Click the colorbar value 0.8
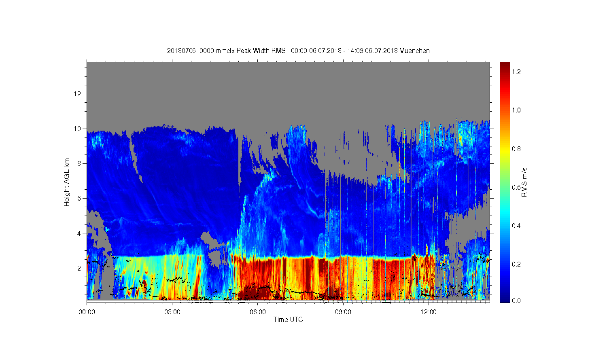Viewport: 607px width, 364px height. pyautogui.click(x=516, y=149)
